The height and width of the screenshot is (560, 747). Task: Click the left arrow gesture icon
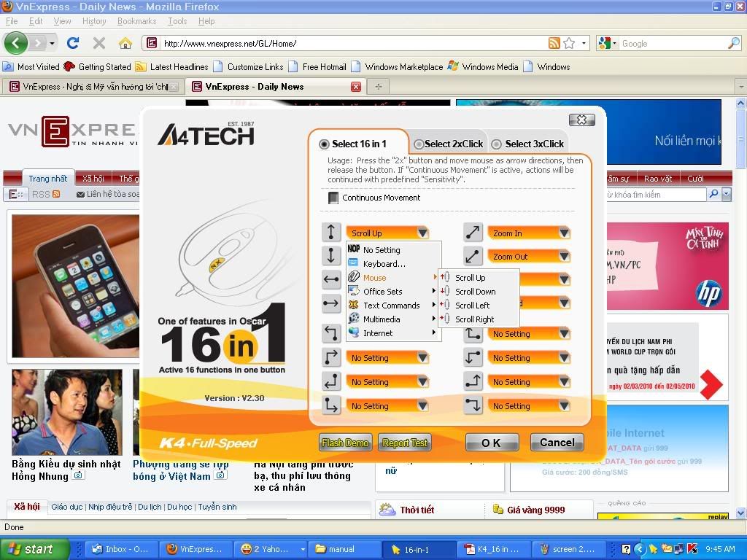pos(331,279)
